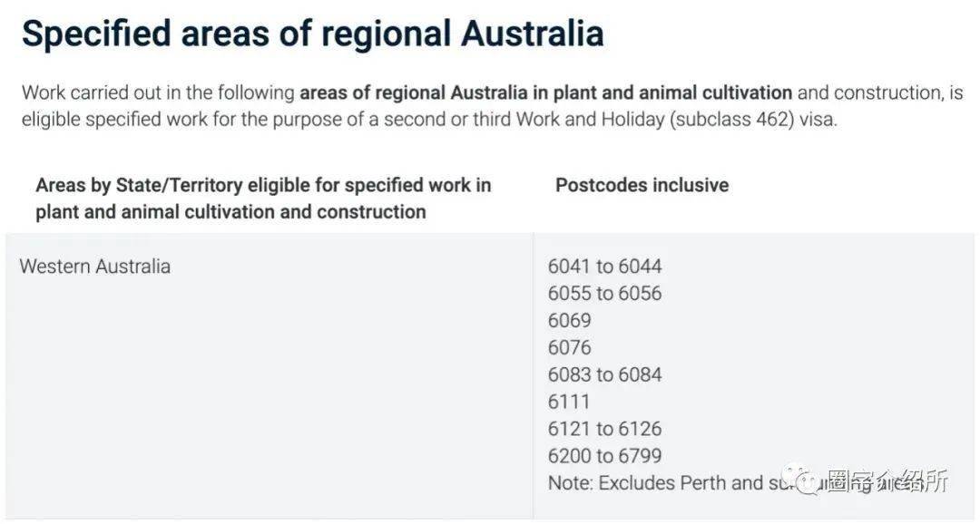Click the WeChat logo watermark icon
Image resolution: width=980 pixels, height=524 pixels.
803,480
